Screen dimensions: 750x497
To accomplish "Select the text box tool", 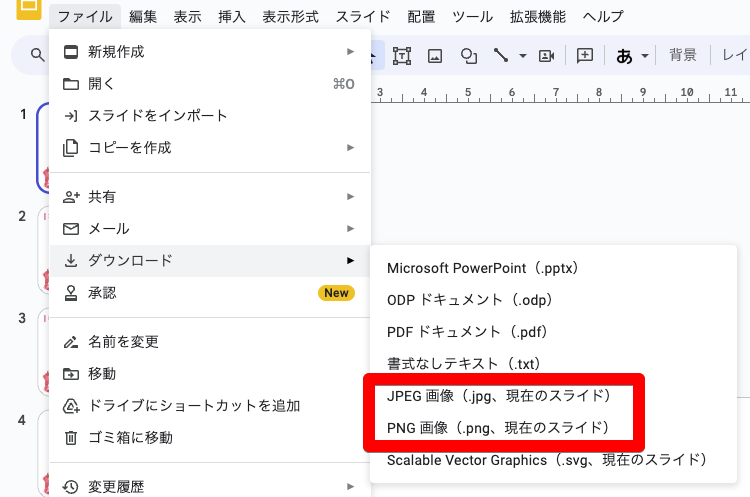I will [x=402, y=56].
